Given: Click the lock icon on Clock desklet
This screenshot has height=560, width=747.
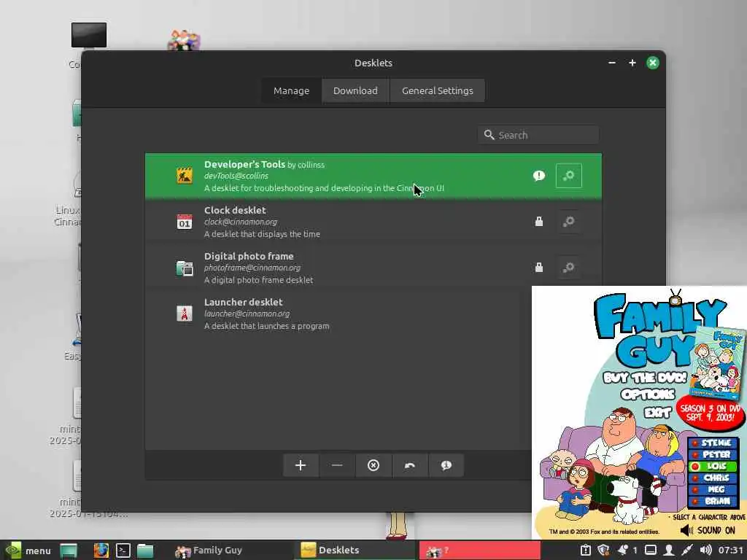Looking at the screenshot, I should [x=539, y=222].
